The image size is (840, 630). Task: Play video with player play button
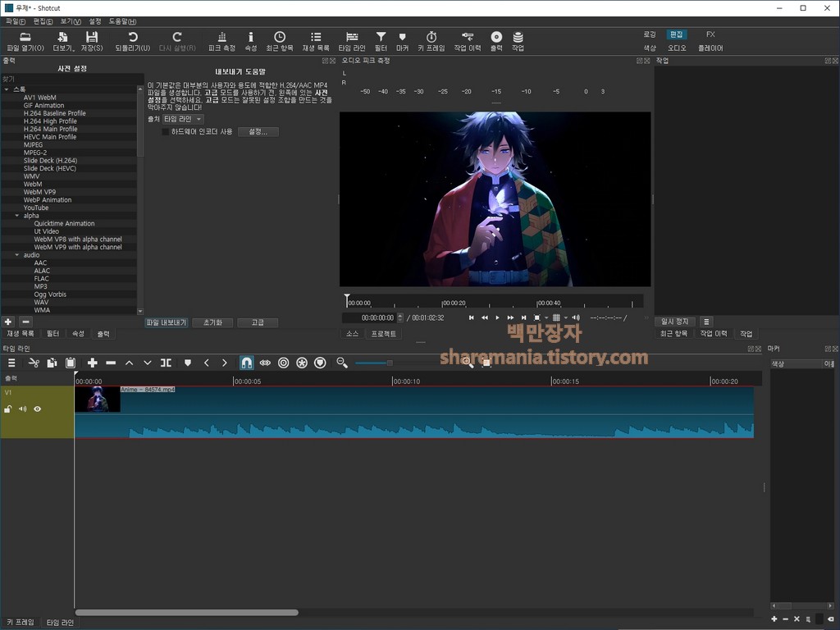coord(497,317)
